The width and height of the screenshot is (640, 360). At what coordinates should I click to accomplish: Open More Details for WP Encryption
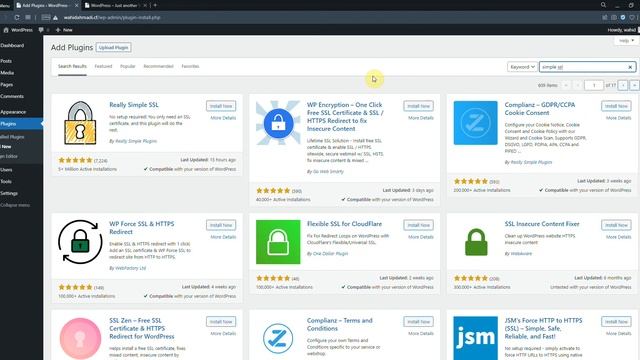coord(421,118)
